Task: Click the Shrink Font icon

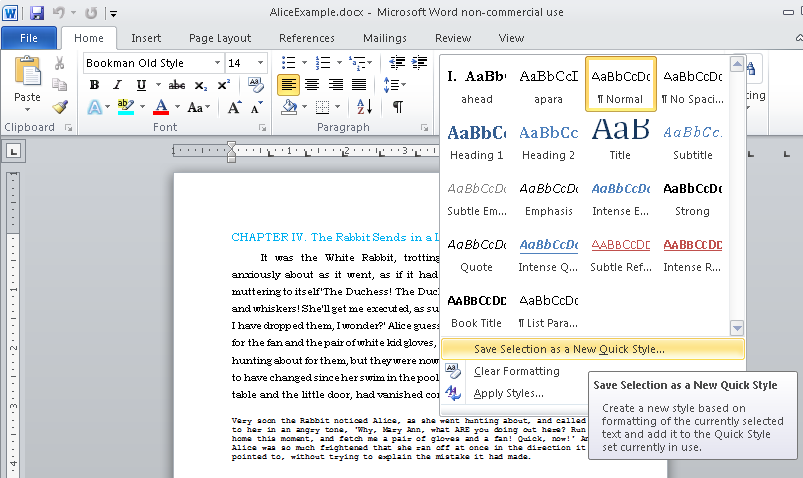Action: (256, 107)
